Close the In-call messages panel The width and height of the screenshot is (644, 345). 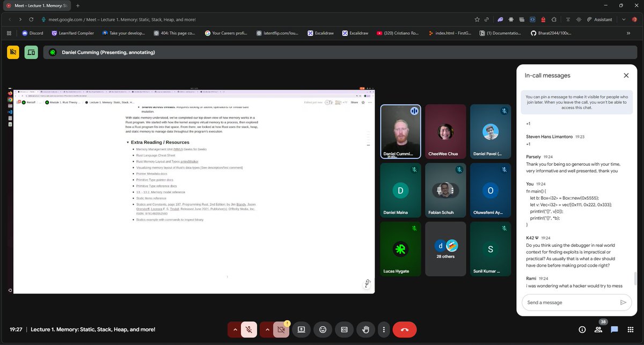coord(626,76)
